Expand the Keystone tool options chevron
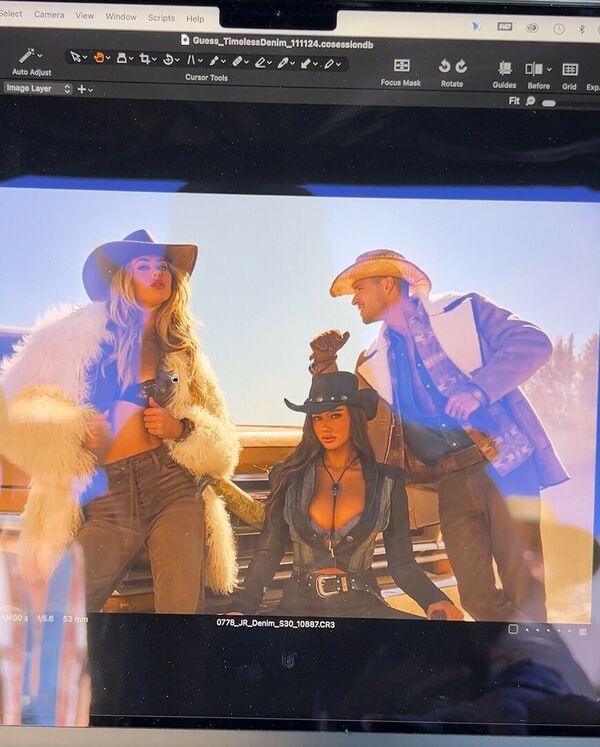 (200, 61)
